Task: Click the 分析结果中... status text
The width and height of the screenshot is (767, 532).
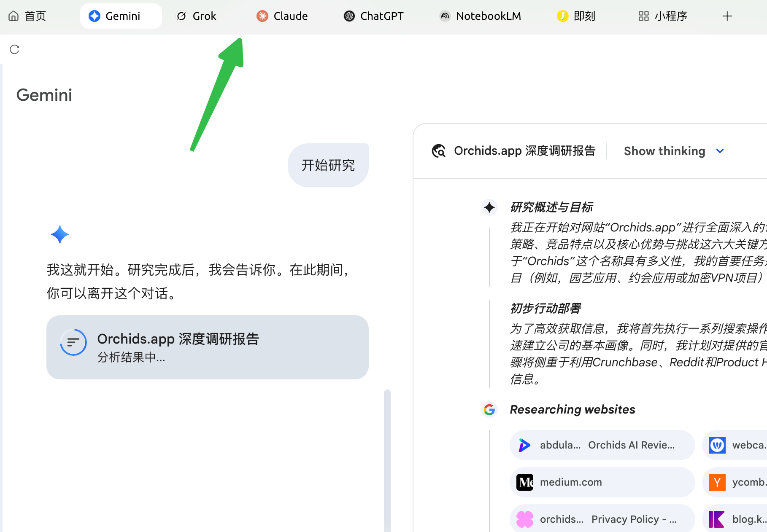Action: 131,357
